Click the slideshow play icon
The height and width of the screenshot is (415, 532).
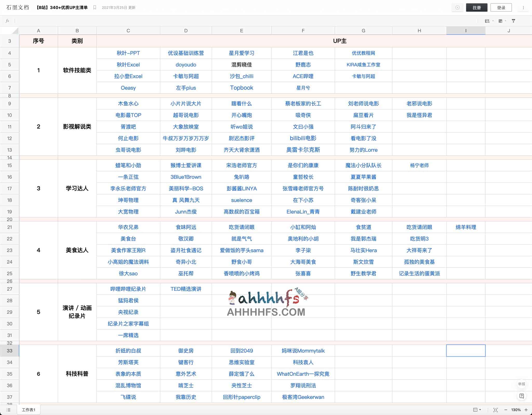(x=457, y=8)
